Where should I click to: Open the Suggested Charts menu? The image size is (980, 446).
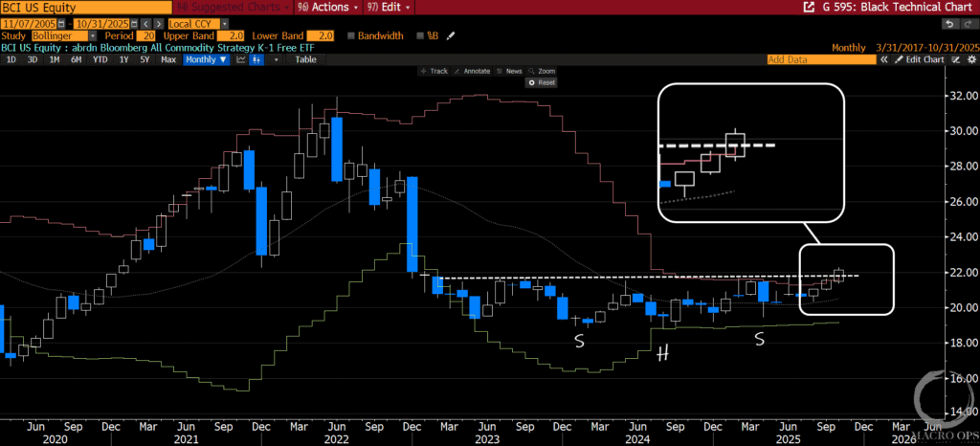(x=233, y=7)
